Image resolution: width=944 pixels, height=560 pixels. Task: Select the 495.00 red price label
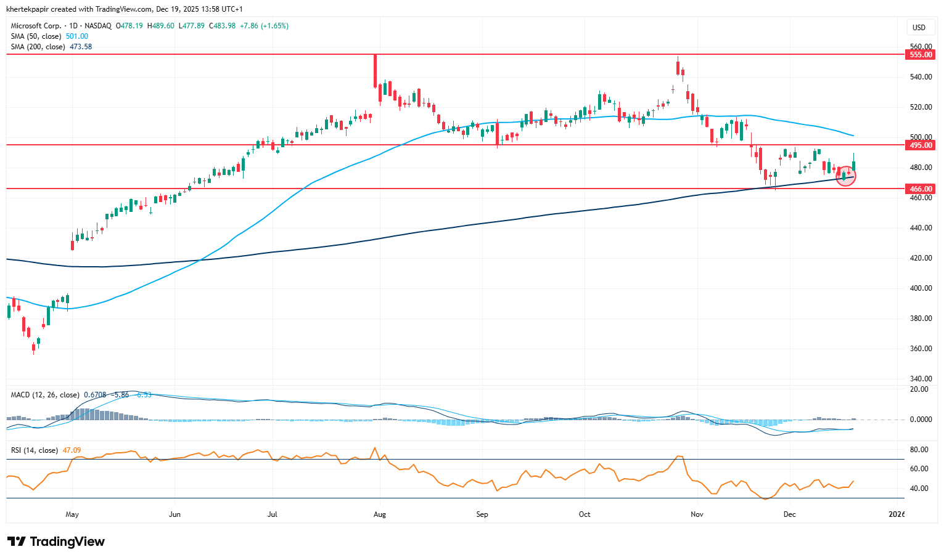tap(921, 145)
